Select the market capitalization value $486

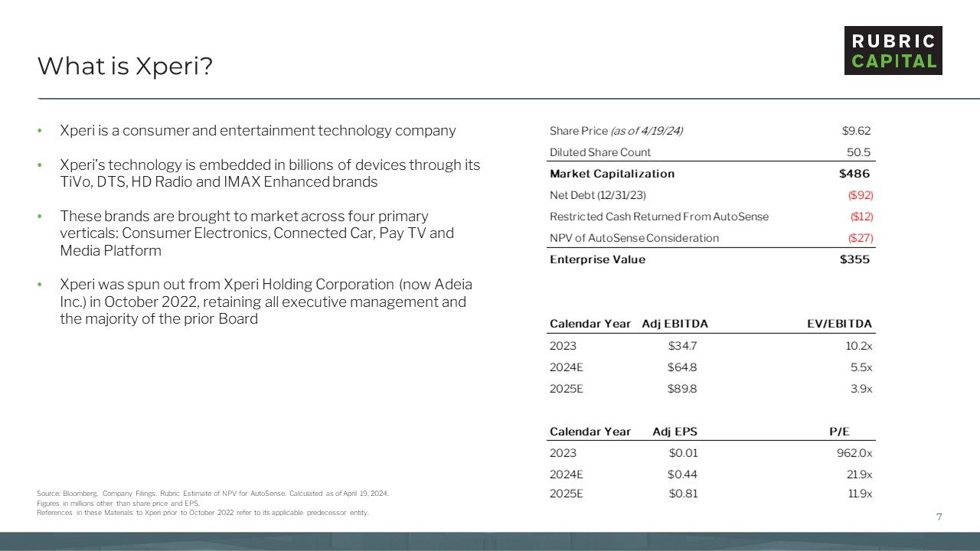pos(854,174)
